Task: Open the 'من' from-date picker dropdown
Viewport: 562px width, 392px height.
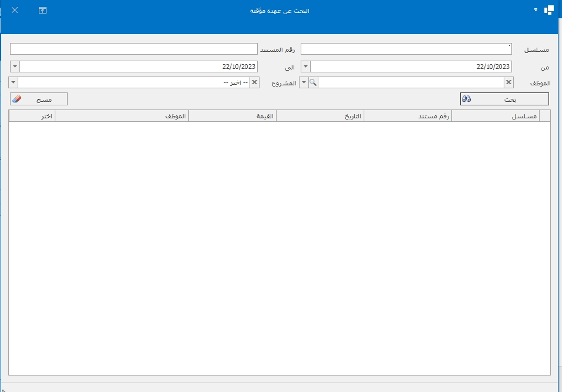Action: tap(305, 67)
